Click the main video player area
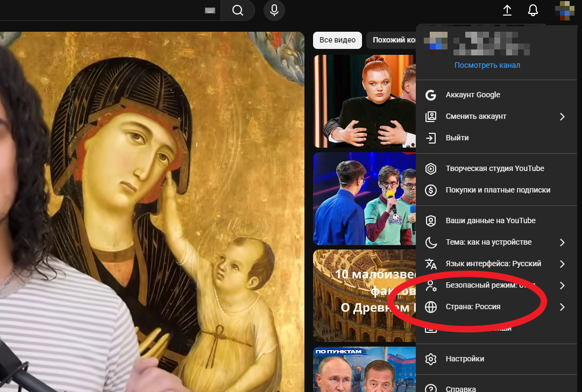This screenshot has width=582, height=392. (x=152, y=211)
